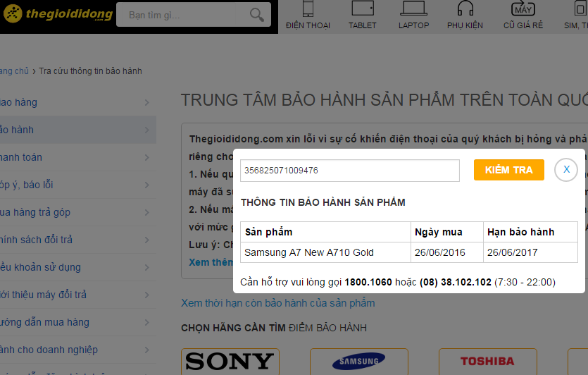Image resolution: width=588 pixels, height=375 pixels.
Task: Select warranty date 26/06/2017 cell
Action: click(531, 252)
